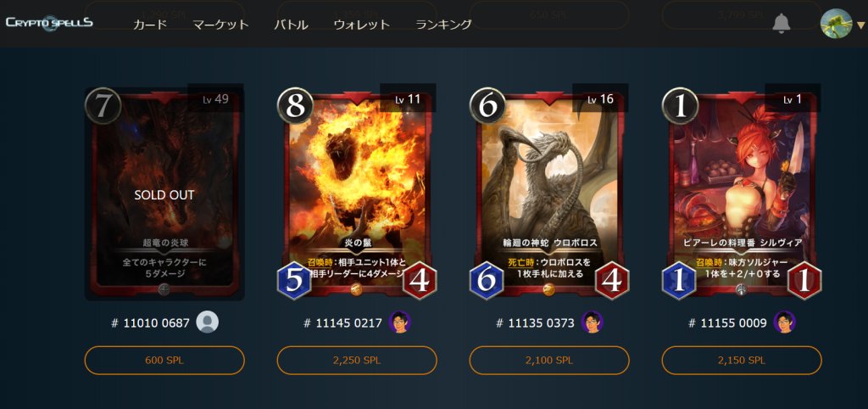Viewport: 868px width, 409px height.
Task: Expand the profile dropdown arrow
Action: click(x=860, y=25)
